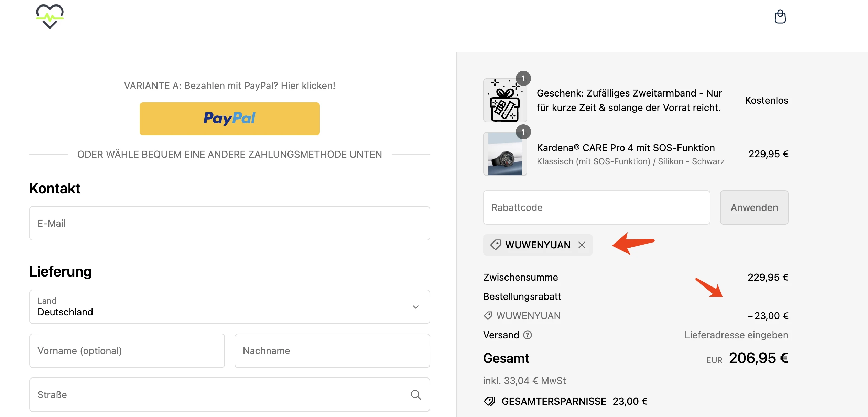The height and width of the screenshot is (417, 868).
Task: Click the VARIANTE A PayPal hint text
Action: (229, 86)
